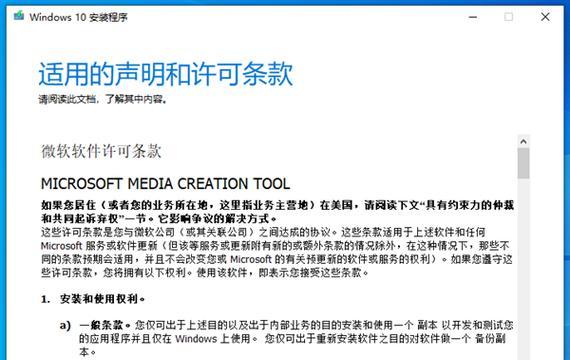This screenshot has height=360, width=570.
Task: Click the text 微软软件许可条款
Action: point(101,151)
